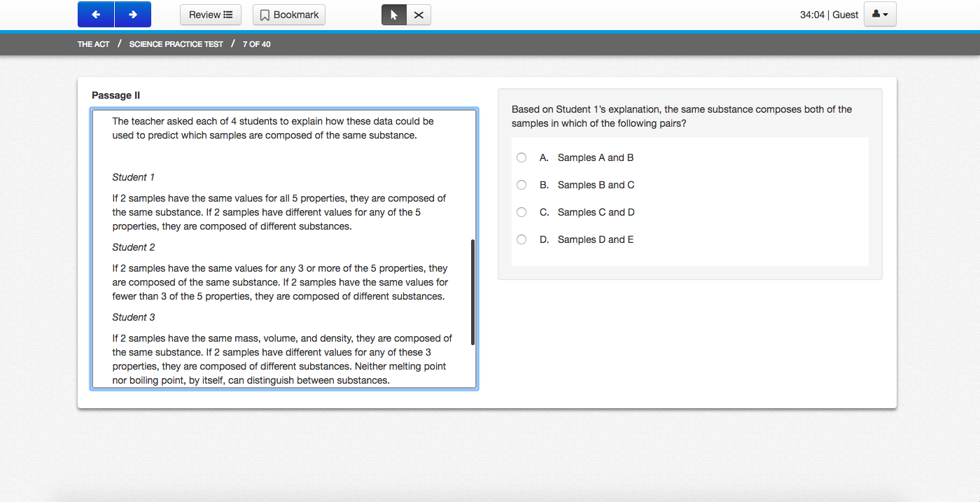Screen dimensions: 980x502
Task: Click the 7 OF 40 breadcrumb item
Action: tap(256, 43)
